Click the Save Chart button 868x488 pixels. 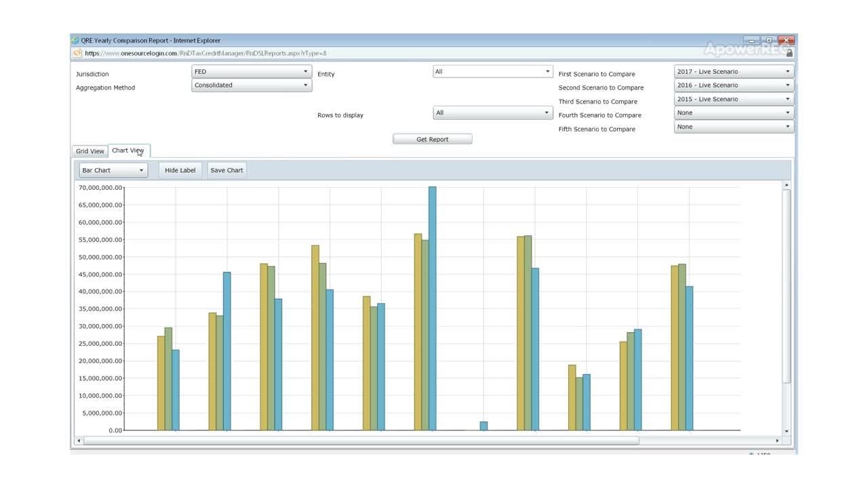226,171
